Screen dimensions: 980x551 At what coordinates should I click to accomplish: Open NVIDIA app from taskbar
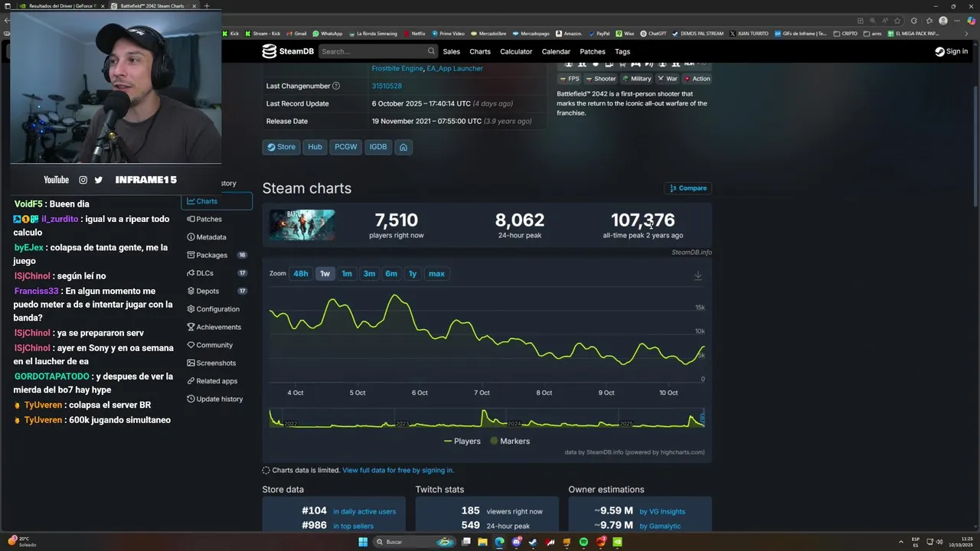pos(617,542)
